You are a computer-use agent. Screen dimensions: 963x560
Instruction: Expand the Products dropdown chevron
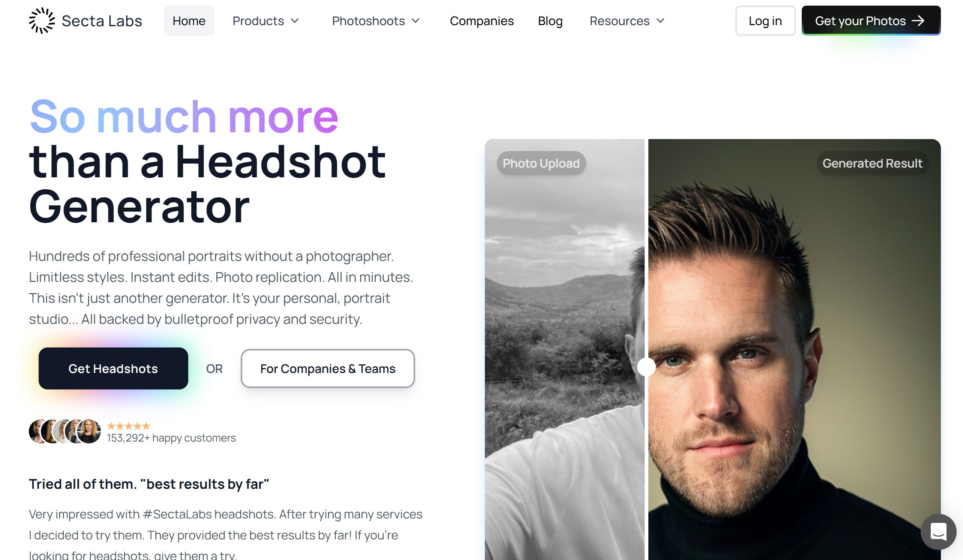click(295, 21)
